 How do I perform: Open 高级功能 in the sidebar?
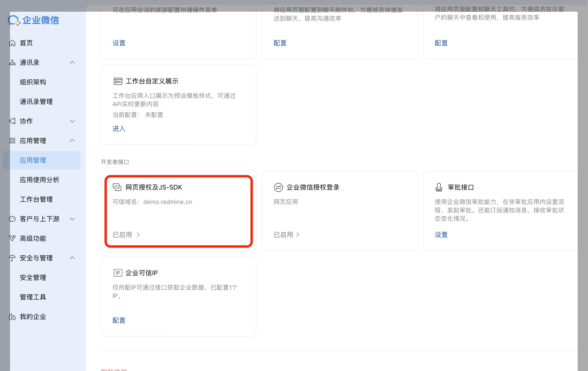pos(33,239)
